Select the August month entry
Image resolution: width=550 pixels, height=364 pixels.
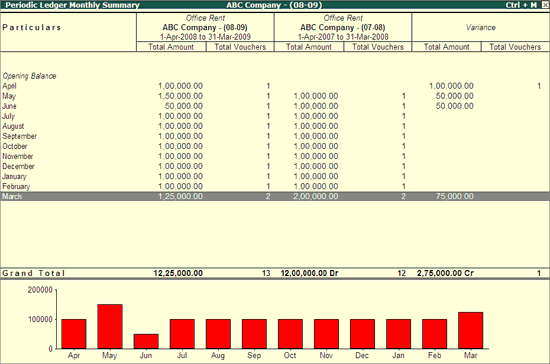pos(275,126)
